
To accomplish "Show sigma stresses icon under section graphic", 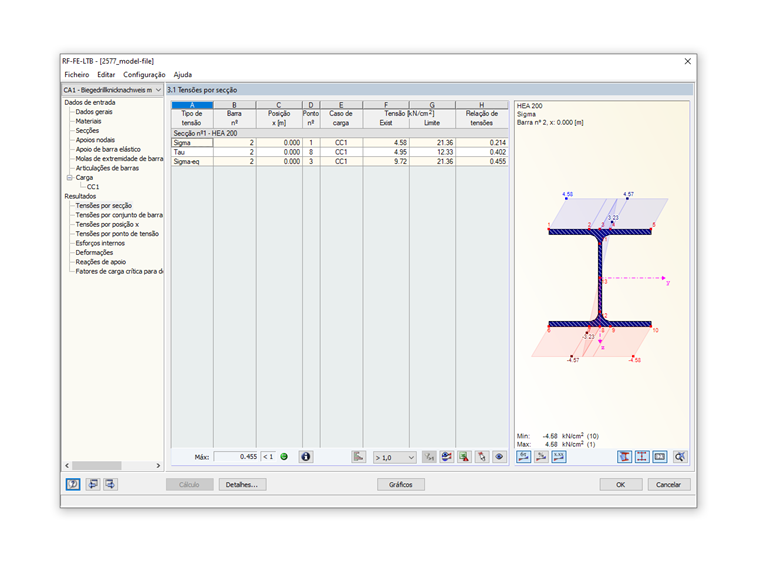I will coord(523,457).
